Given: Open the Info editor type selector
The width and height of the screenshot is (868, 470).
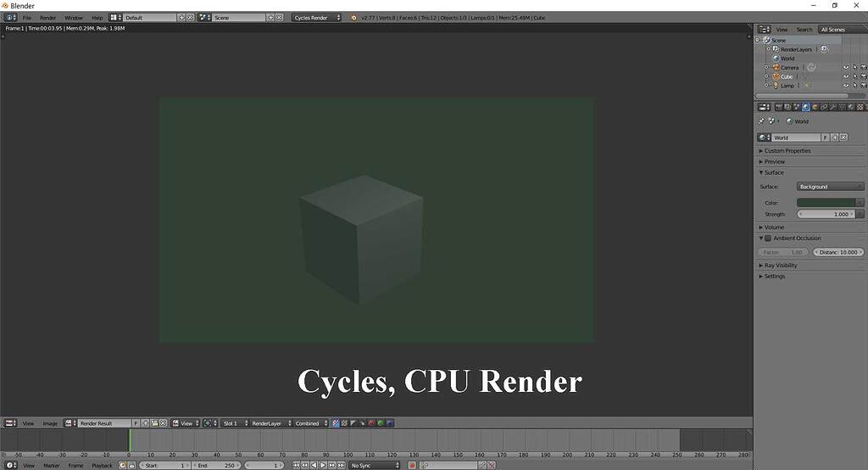Looking at the screenshot, I should [10, 18].
